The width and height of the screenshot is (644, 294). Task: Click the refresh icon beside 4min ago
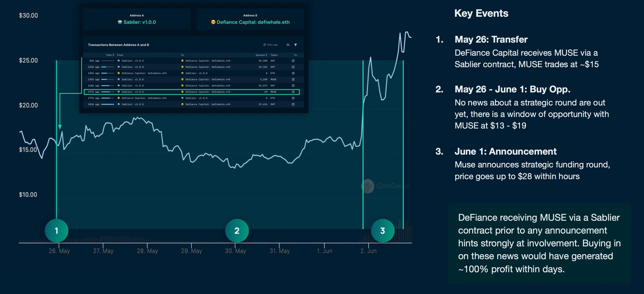(264, 45)
